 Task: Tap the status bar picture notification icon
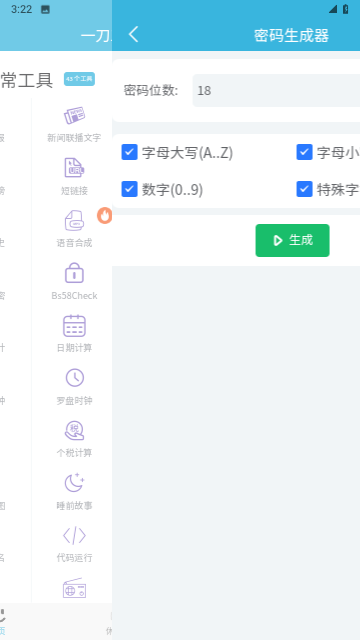(x=45, y=9)
